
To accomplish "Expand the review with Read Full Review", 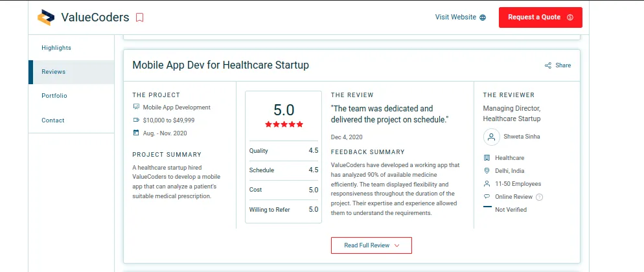I will [371, 245].
